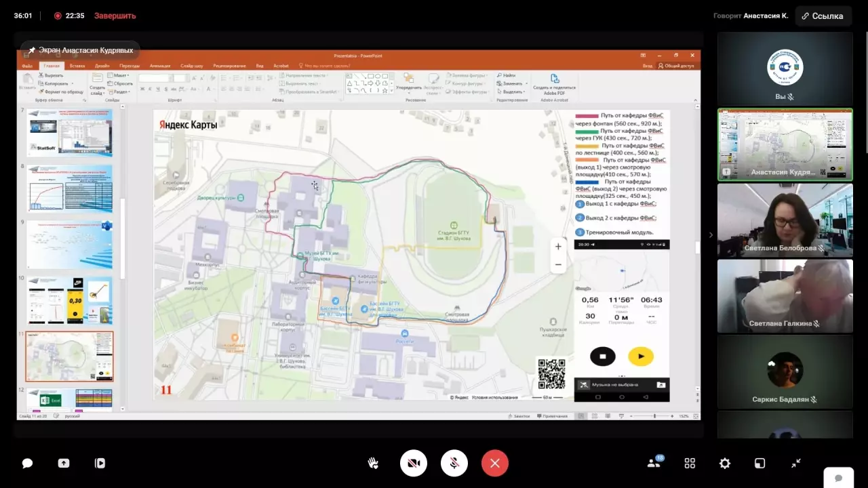
Task: Click the share screen icon
Action: 64,464
